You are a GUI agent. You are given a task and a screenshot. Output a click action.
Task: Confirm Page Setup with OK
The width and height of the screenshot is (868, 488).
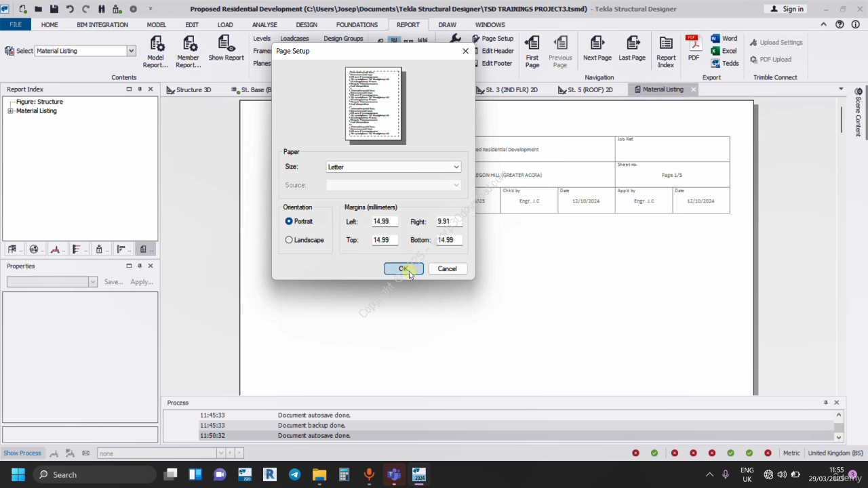pos(403,269)
